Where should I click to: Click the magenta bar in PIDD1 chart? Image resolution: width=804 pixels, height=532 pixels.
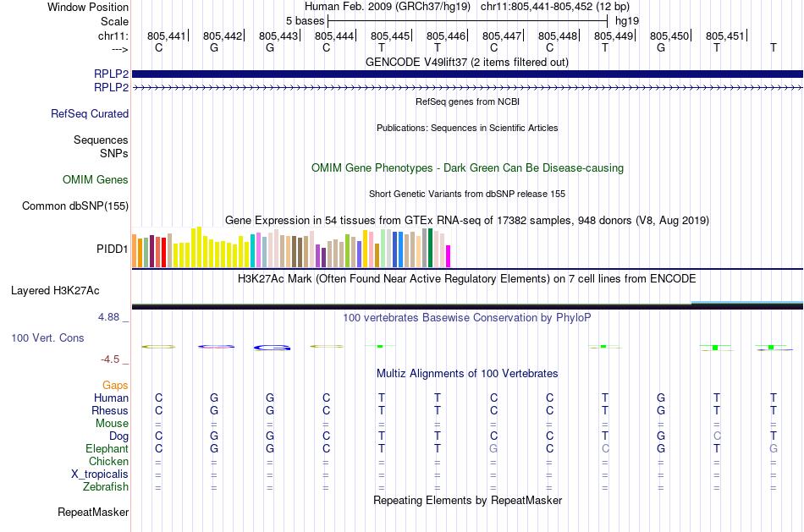(449, 256)
